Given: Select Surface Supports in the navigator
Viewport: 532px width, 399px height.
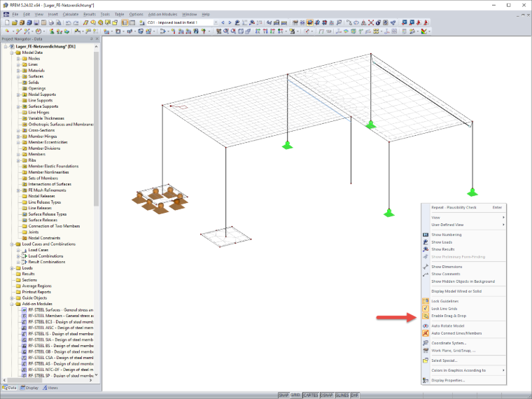Looking at the screenshot, I should (43, 106).
